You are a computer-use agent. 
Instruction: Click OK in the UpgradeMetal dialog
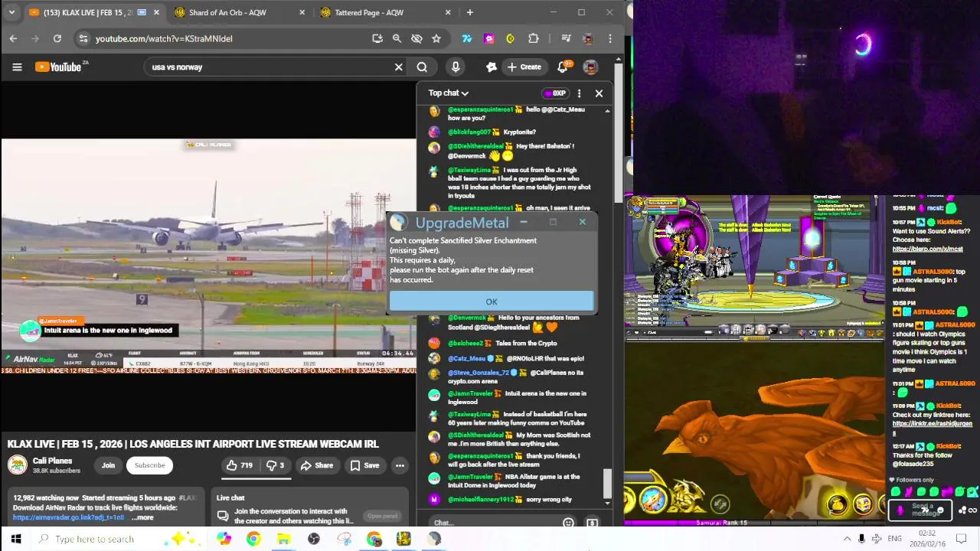click(491, 302)
